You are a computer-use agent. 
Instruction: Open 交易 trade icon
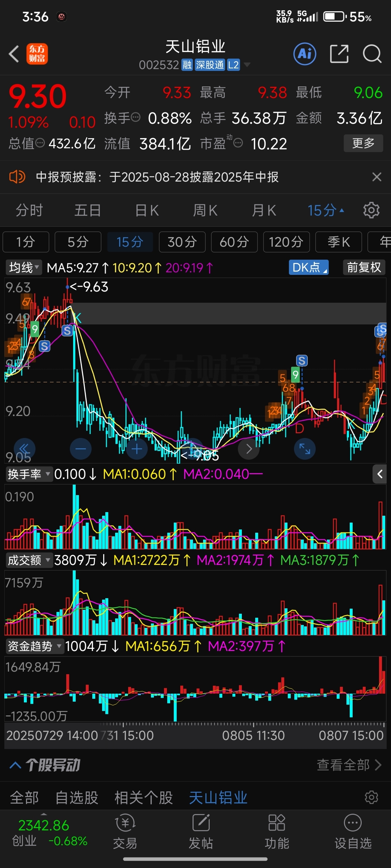pyautogui.click(x=125, y=831)
